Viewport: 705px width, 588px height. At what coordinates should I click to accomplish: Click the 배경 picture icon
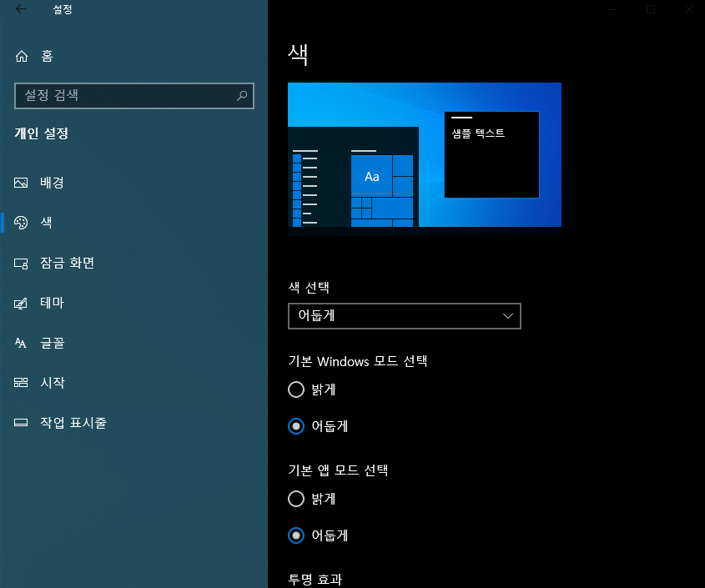tap(21, 183)
